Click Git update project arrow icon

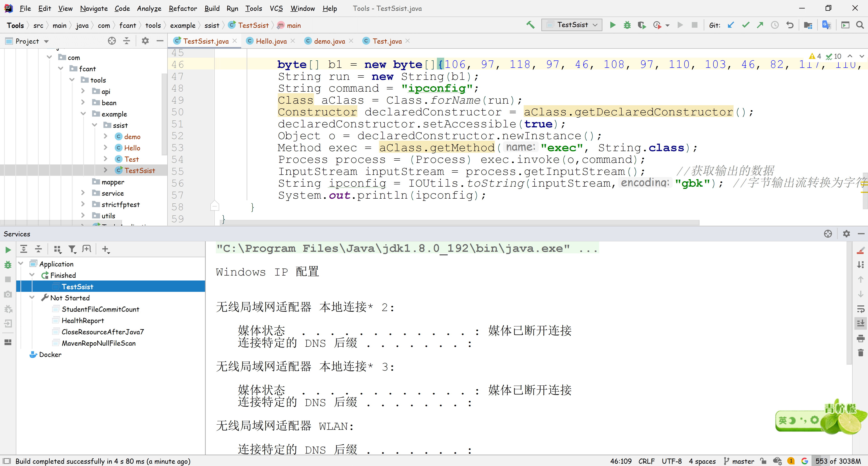pos(731,25)
